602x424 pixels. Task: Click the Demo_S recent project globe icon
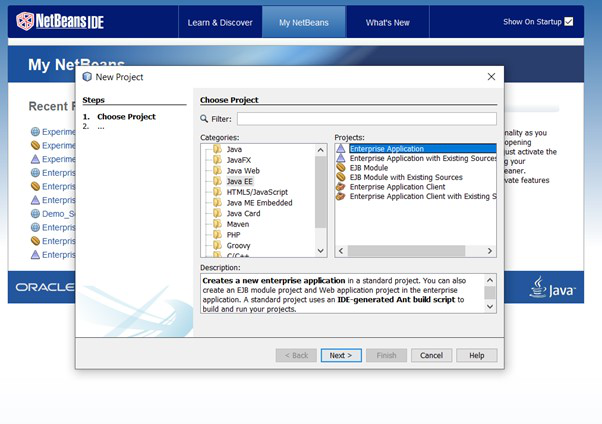click(x=35, y=214)
